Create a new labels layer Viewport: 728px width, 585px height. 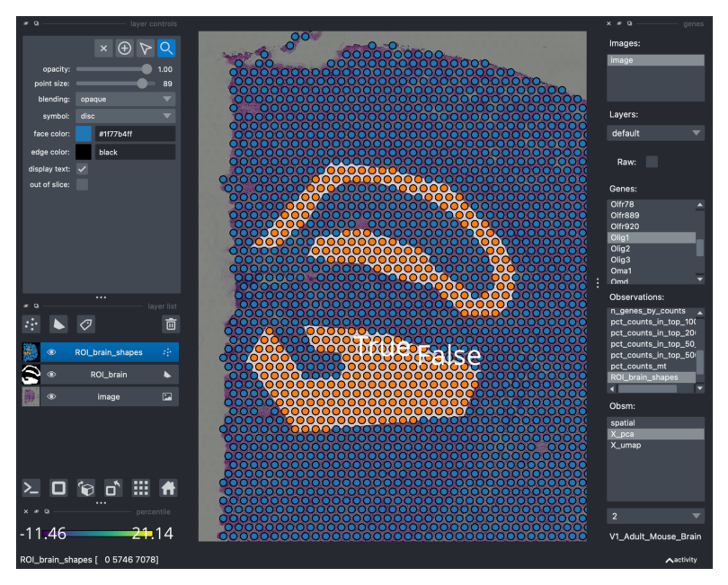pos(85,324)
